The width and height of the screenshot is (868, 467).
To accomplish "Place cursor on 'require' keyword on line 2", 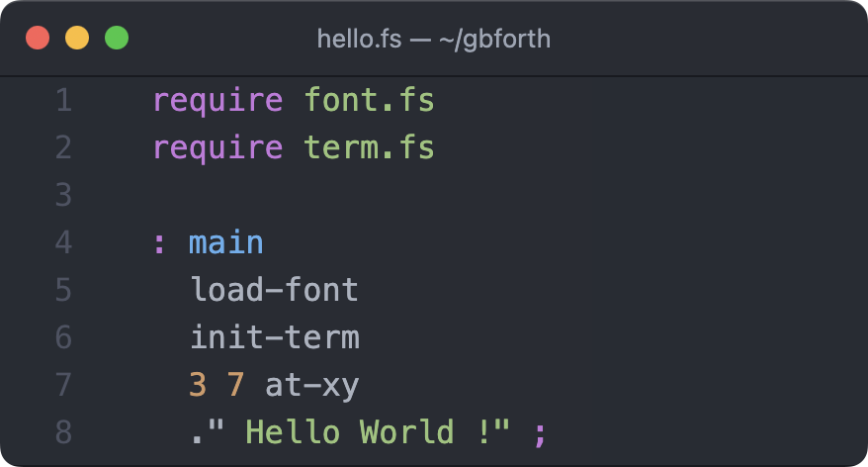I will point(217,148).
